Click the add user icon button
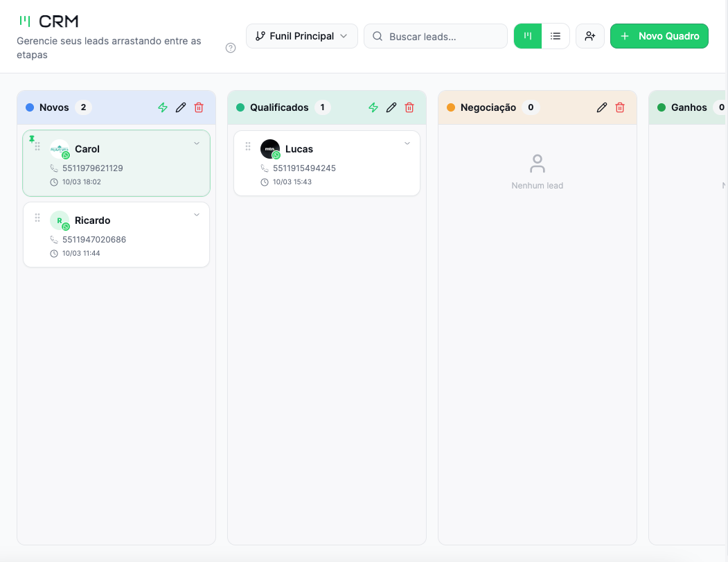 [x=590, y=36]
